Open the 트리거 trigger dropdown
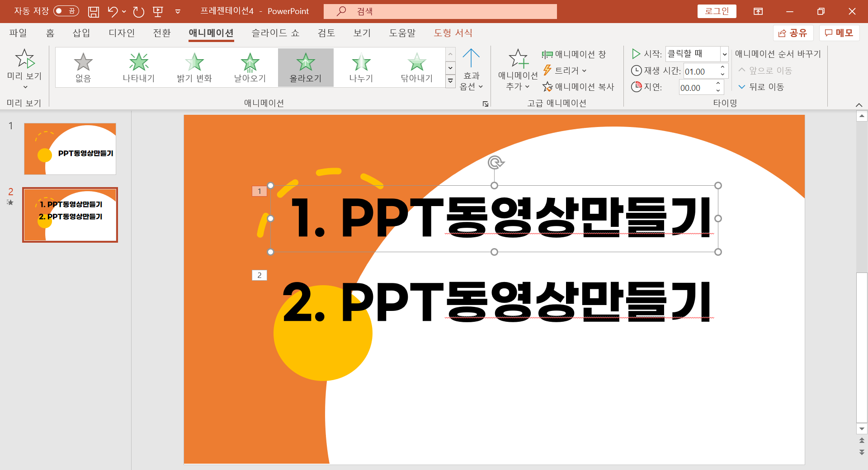Screen dimensions: 868x470 coord(565,70)
